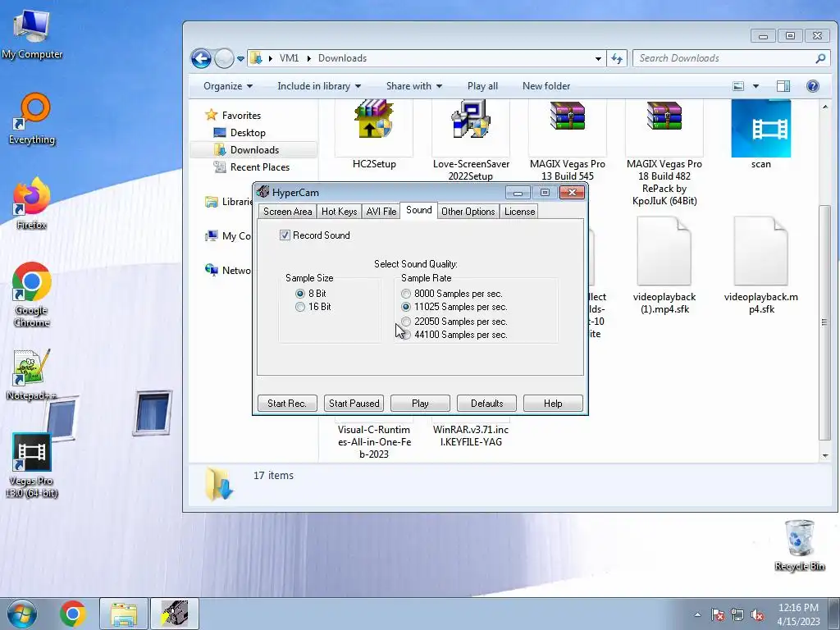Switch to the Other Options tab
This screenshot has height=630, width=840.
click(x=468, y=212)
